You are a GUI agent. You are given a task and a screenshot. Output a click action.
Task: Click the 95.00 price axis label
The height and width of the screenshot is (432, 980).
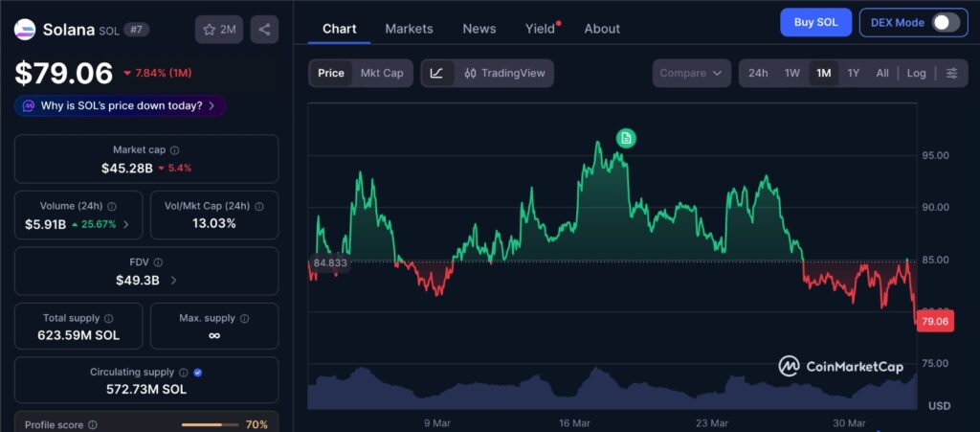pyautogui.click(x=936, y=155)
